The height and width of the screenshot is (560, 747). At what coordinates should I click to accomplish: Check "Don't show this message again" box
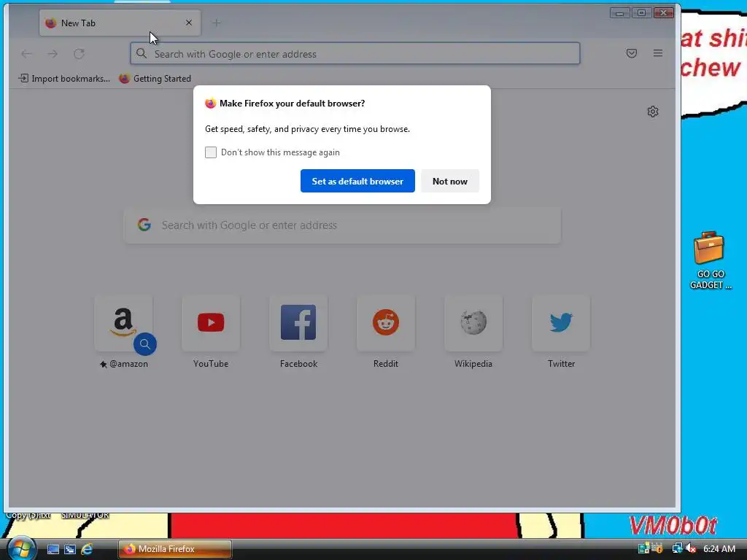click(211, 152)
